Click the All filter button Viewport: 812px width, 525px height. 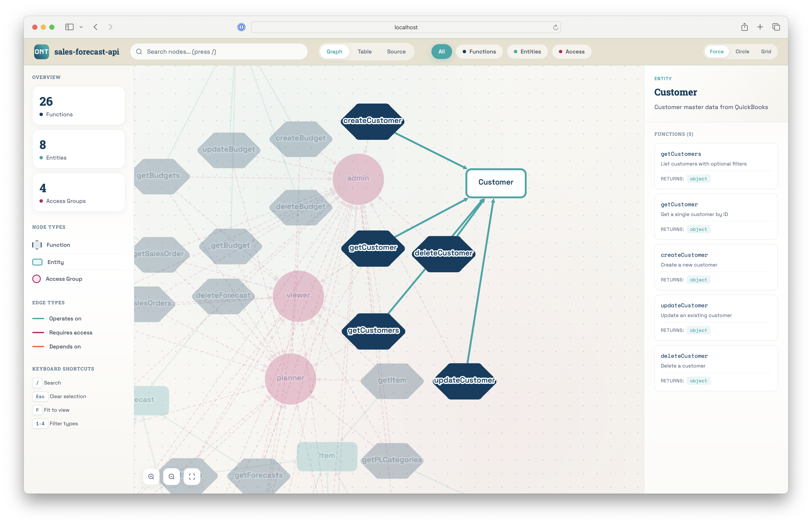(441, 52)
